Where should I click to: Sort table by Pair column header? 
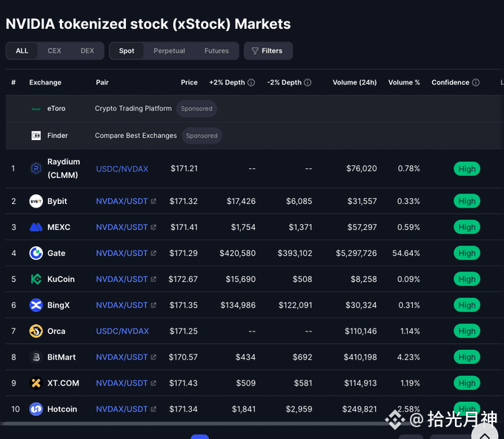tap(102, 82)
